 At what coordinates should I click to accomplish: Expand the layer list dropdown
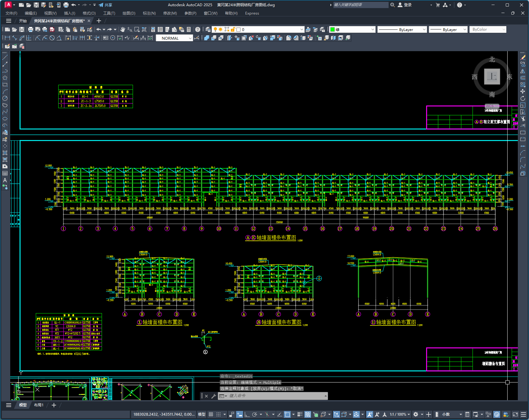[302, 29]
